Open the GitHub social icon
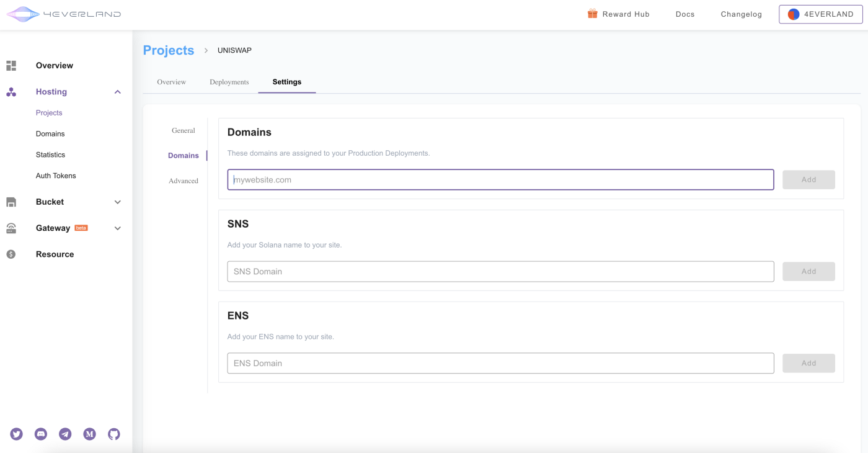Viewport: 868px width, 453px height. 114,434
